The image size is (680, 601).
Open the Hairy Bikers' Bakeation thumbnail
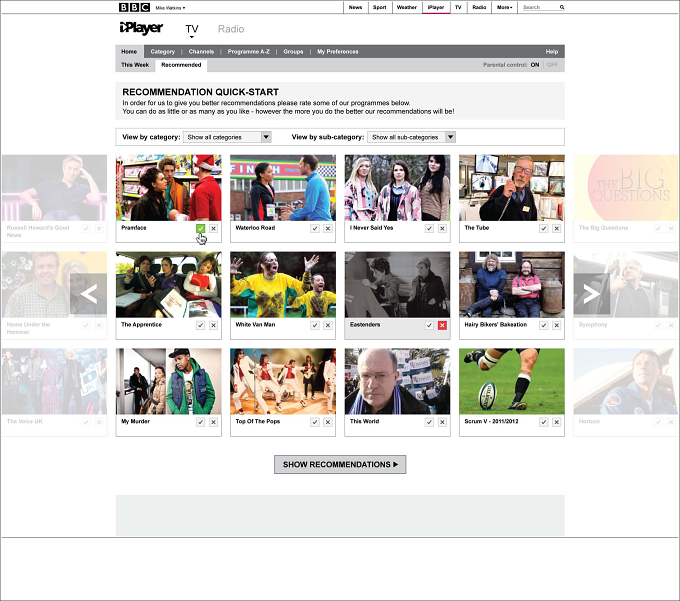pyautogui.click(x=512, y=284)
